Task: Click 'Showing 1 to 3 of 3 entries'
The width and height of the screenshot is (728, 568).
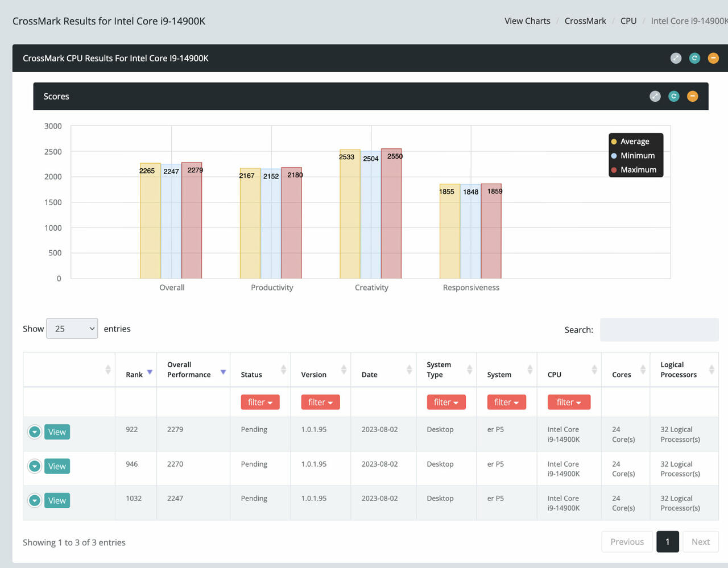Action: (74, 542)
